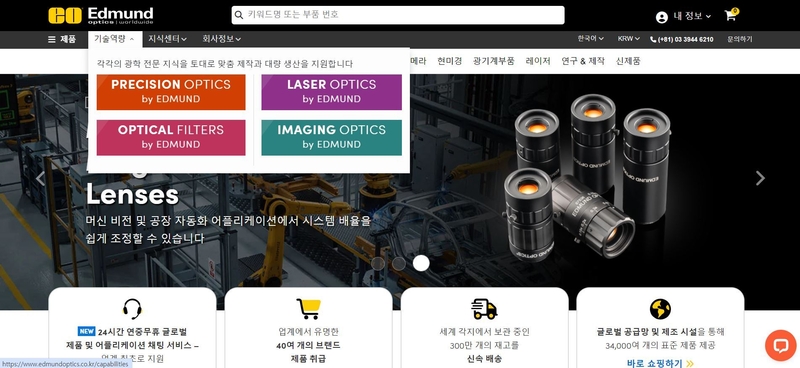Expand the 지식센터 dropdown
Screen dimensions: 800x368
point(167,39)
